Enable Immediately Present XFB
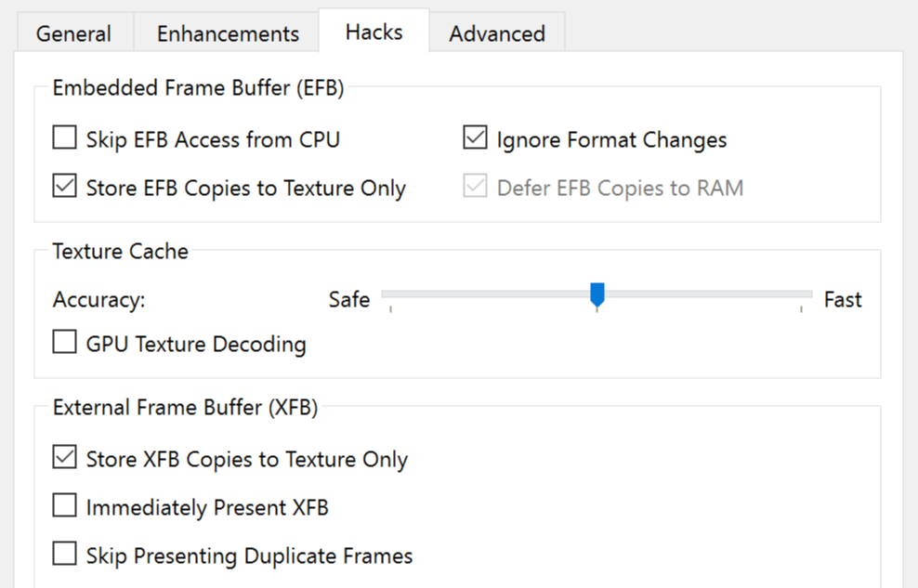The image size is (918, 588). pos(64,505)
